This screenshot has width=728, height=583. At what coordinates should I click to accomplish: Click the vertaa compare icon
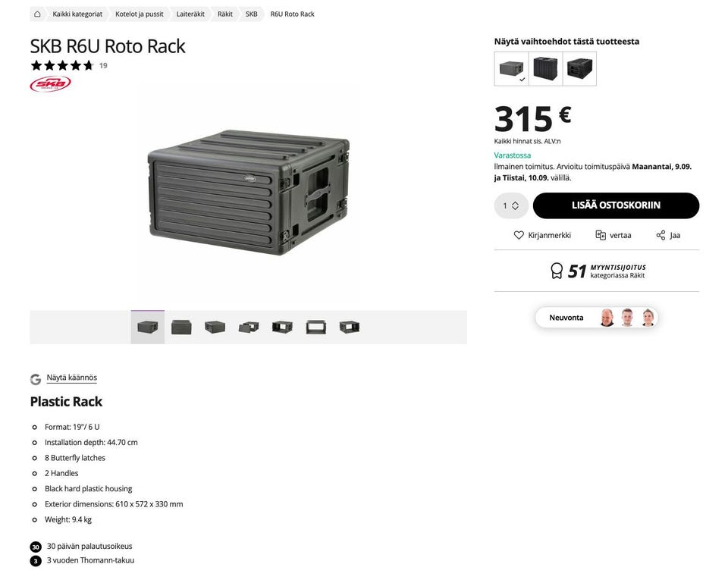pyautogui.click(x=601, y=235)
